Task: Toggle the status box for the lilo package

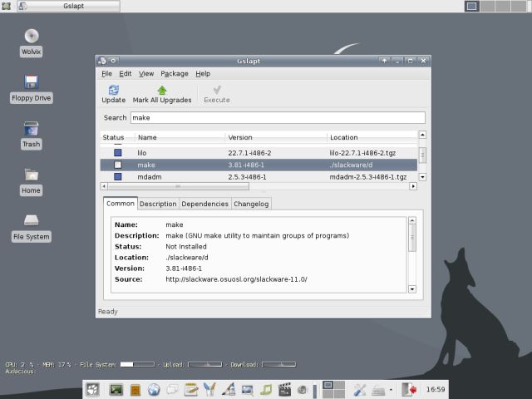Action: tap(117, 153)
